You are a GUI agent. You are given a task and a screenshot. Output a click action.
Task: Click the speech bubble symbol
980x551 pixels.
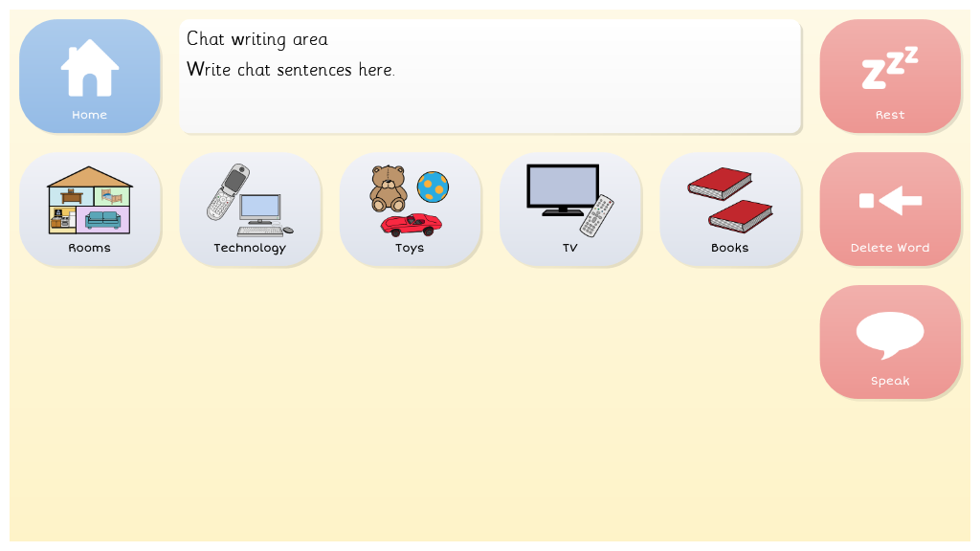coord(890,336)
